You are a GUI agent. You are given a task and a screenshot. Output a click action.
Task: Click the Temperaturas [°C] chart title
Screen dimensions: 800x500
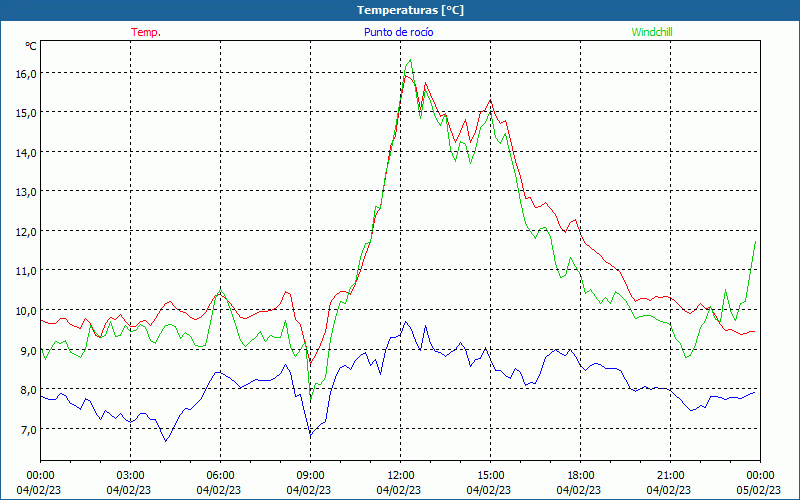410,10
